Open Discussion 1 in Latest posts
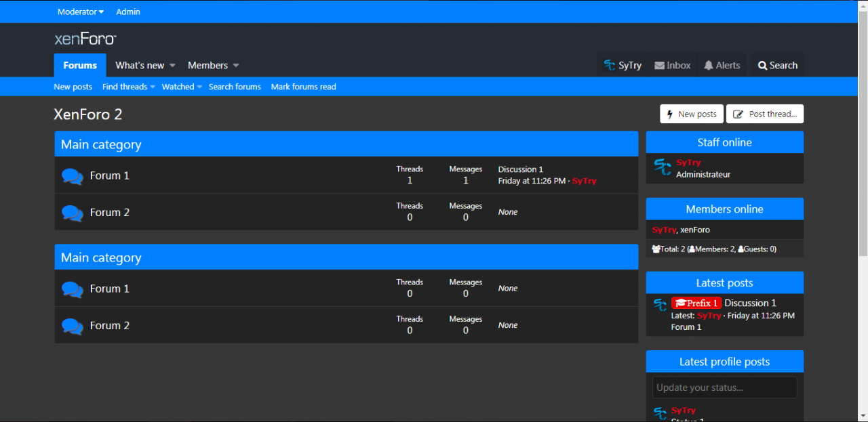This screenshot has height=422, width=868. (751, 303)
